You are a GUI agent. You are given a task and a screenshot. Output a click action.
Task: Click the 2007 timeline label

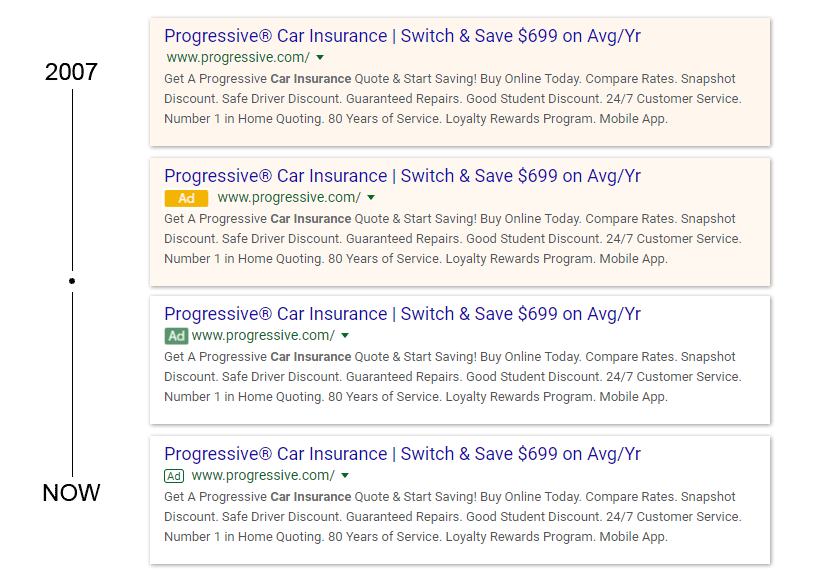pyautogui.click(x=71, y=72)
